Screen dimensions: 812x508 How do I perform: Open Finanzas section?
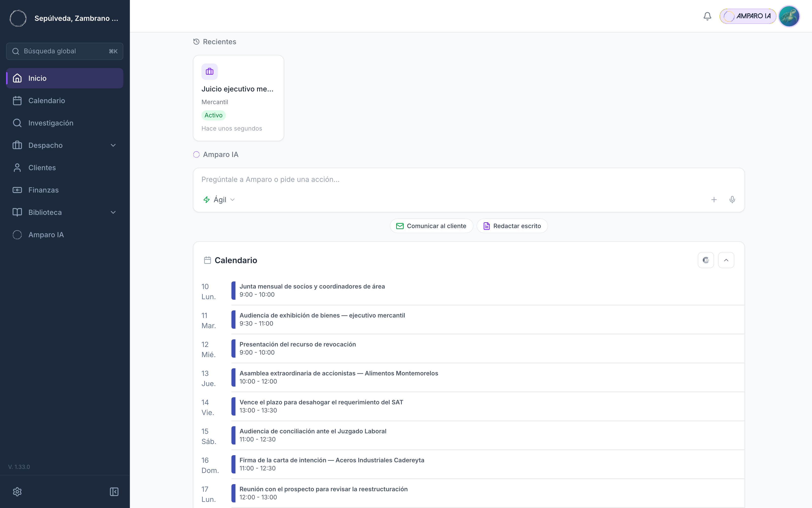[65, 190]
